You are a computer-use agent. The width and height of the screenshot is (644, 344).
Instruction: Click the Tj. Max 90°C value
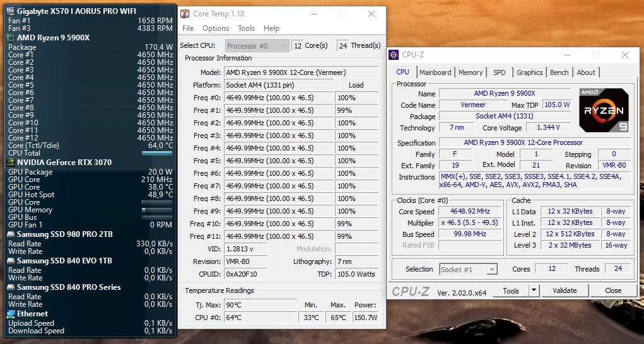coord(261,305)
